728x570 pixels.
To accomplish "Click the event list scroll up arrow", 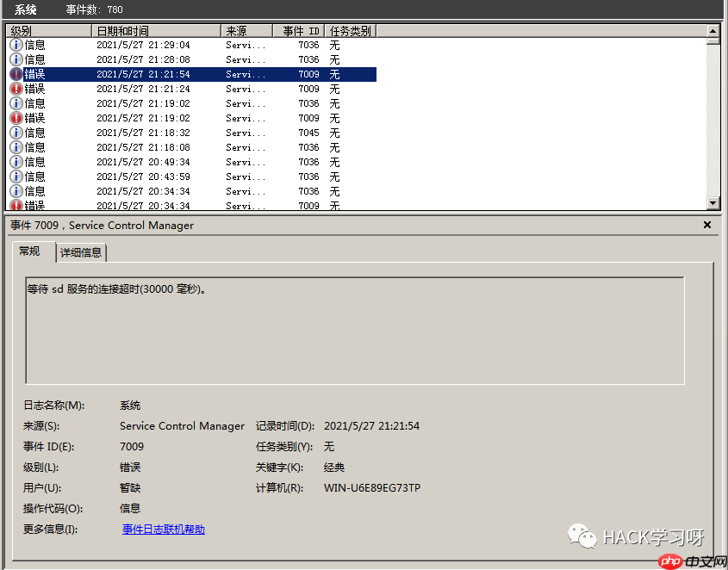I will coord(712,31).
